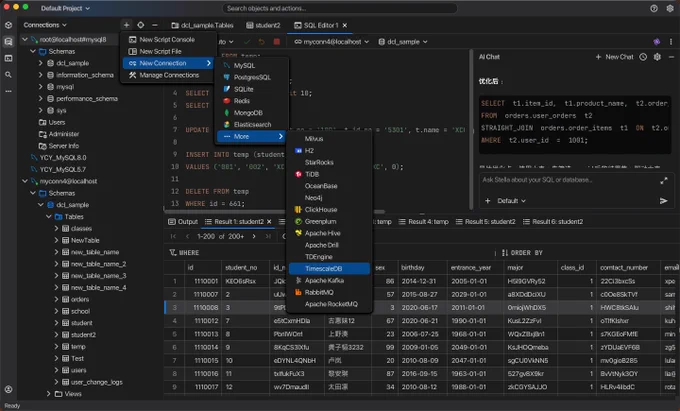Expand the Views folder in tree

(49, 394)
